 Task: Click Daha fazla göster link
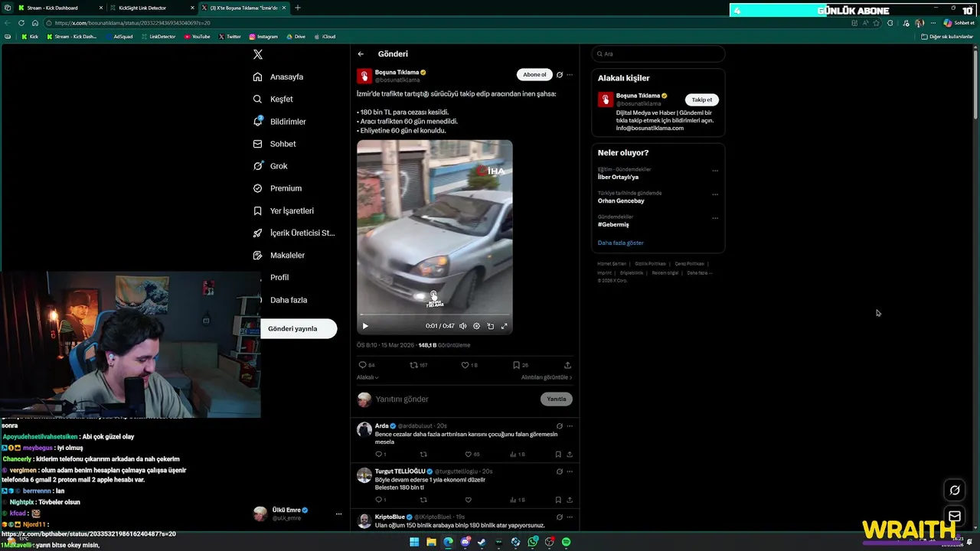[621, 243]
